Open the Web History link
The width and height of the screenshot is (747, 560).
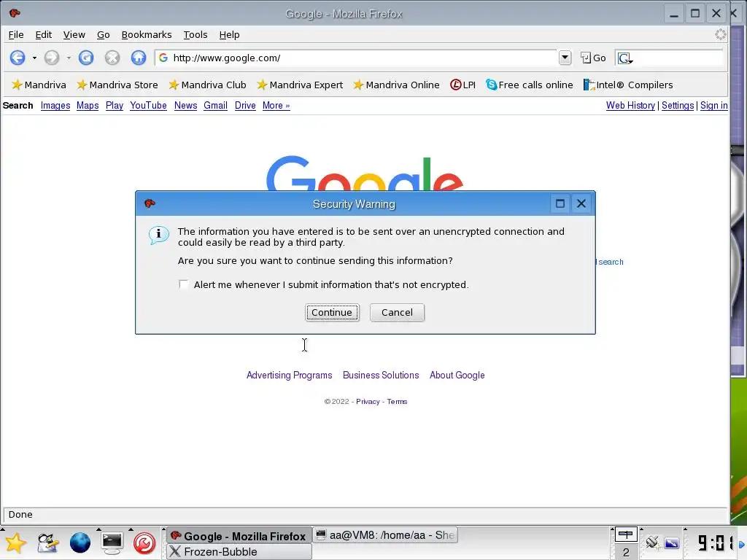pyautogui.click(x=630, y=106)
